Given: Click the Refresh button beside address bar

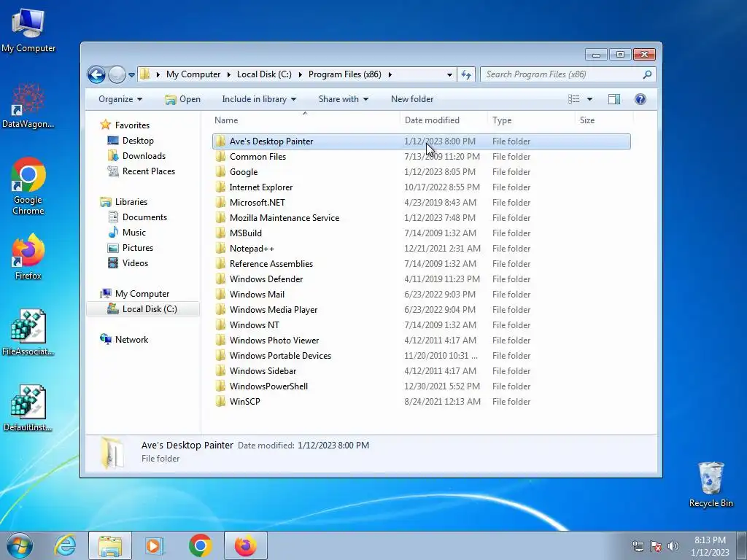Looking at the screenshot, I should [466, 74].
